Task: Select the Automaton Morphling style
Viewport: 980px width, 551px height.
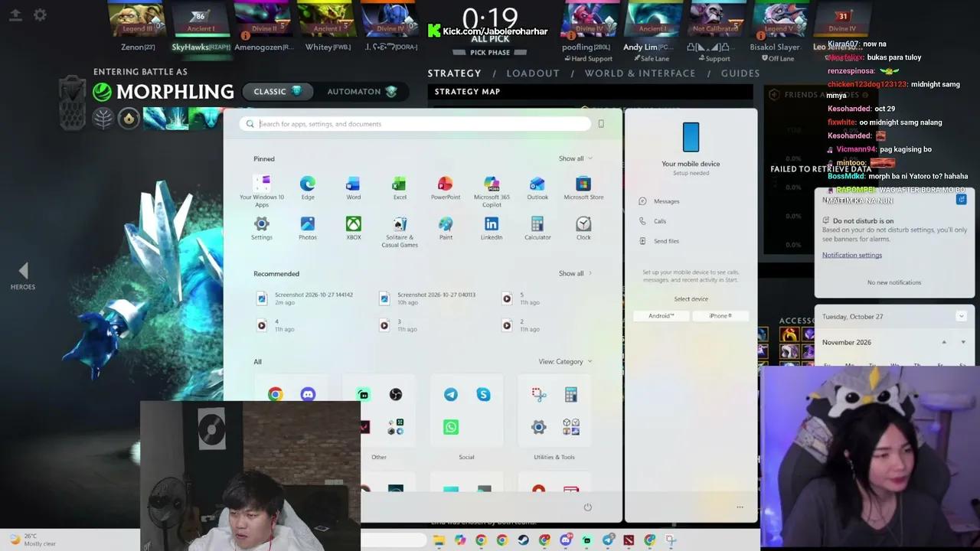Action: 362,91
